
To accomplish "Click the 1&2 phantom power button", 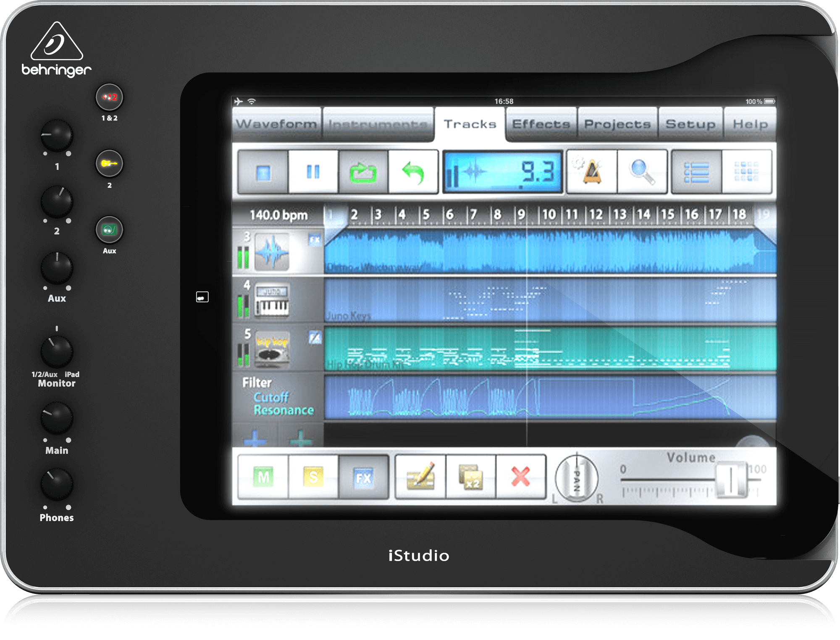I will click(x=109, y=97).
